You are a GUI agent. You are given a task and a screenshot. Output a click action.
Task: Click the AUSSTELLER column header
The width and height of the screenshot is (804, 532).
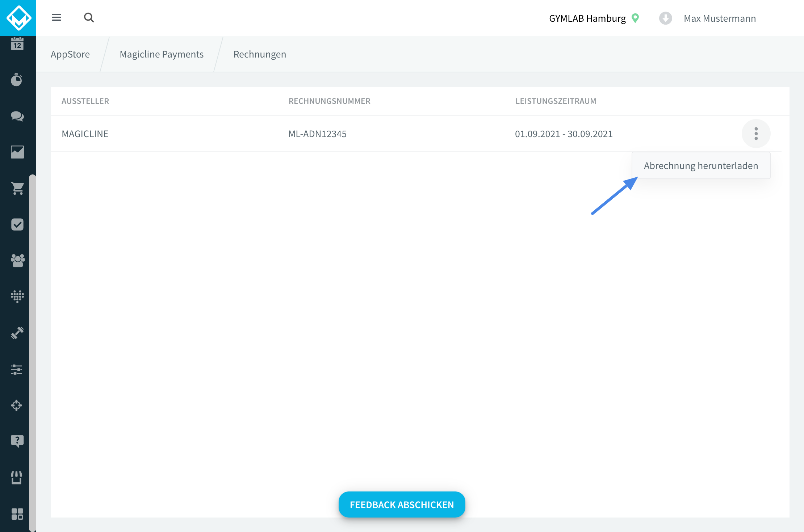point(85,101)
